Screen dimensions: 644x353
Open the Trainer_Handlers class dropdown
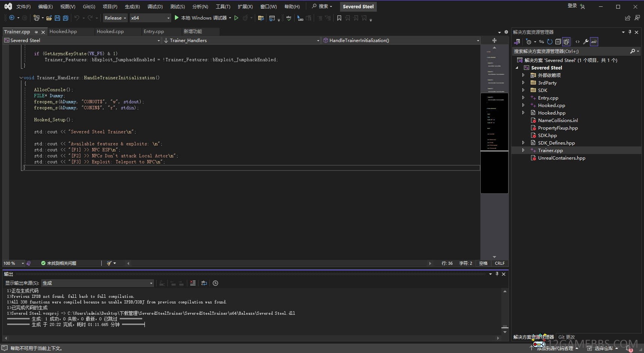tap(241, 40)
